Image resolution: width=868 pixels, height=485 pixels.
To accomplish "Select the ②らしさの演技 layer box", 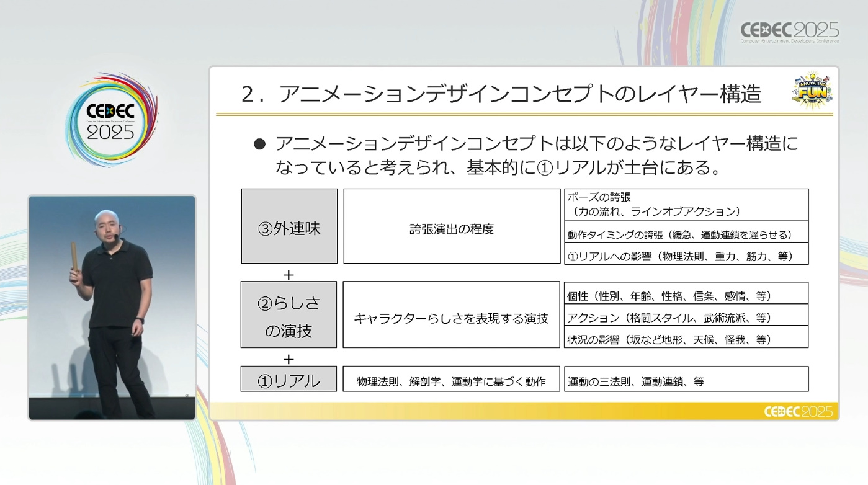I will [x=289, y=314].
